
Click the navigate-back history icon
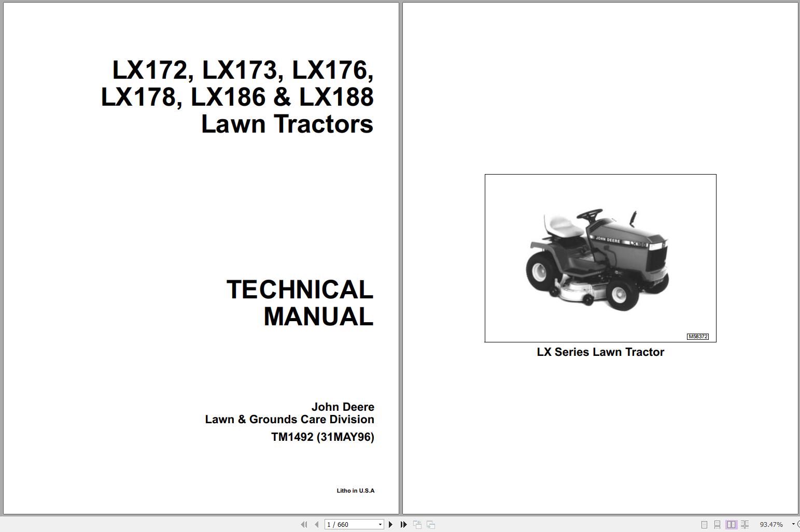pyautogui.click(x=417, y=524)
